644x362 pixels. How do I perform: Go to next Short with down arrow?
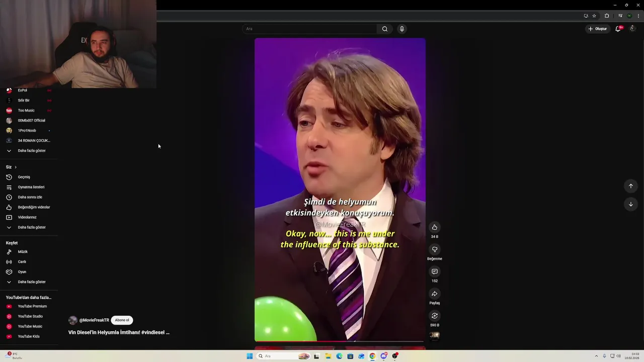(x=630, y=204)
